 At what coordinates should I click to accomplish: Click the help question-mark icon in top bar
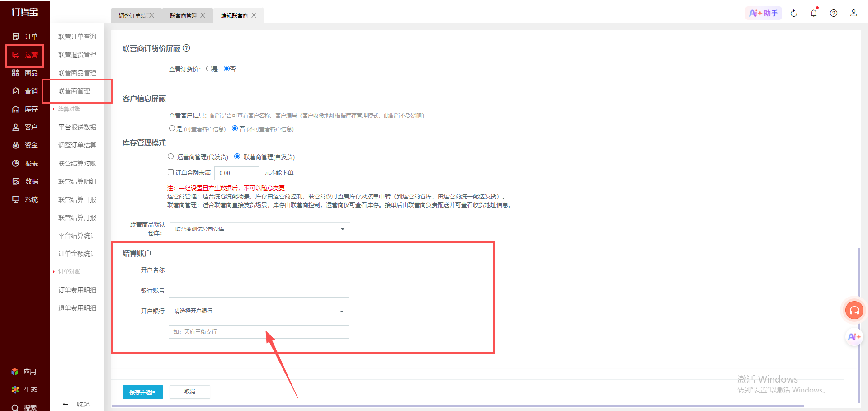pyautogui.click(x=834, y=13)
